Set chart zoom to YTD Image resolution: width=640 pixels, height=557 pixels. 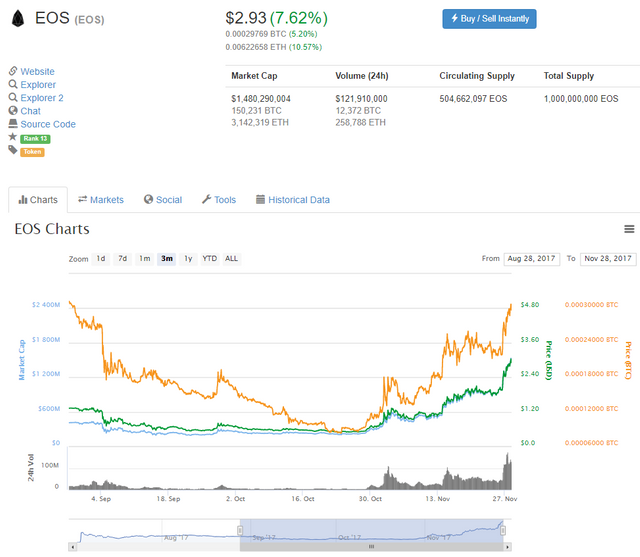210,259
